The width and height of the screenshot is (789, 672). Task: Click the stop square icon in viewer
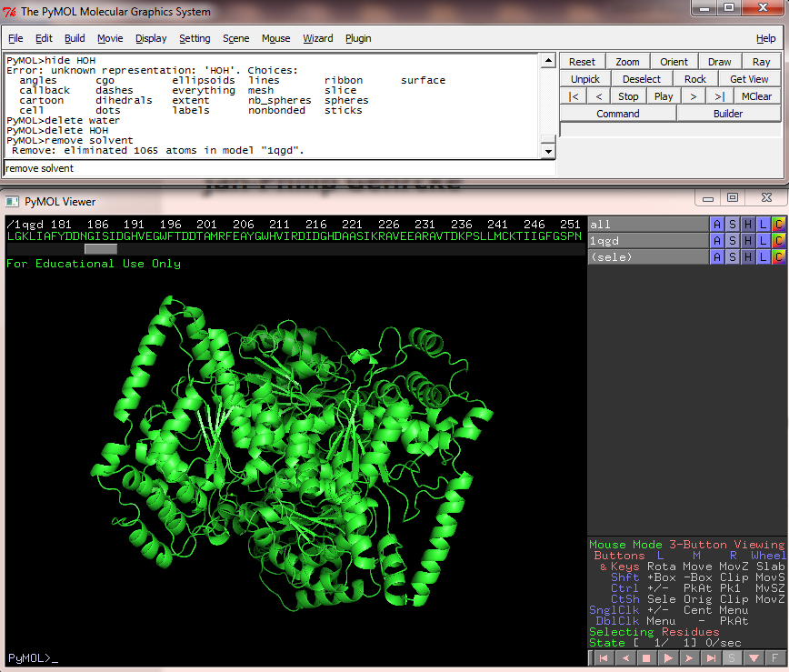coord(646,658)
